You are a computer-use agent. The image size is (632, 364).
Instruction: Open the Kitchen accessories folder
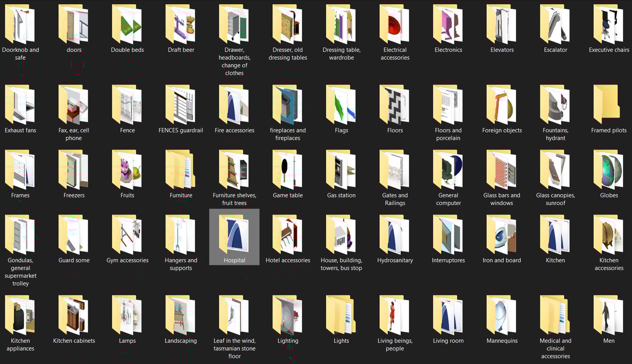[609, 234]
